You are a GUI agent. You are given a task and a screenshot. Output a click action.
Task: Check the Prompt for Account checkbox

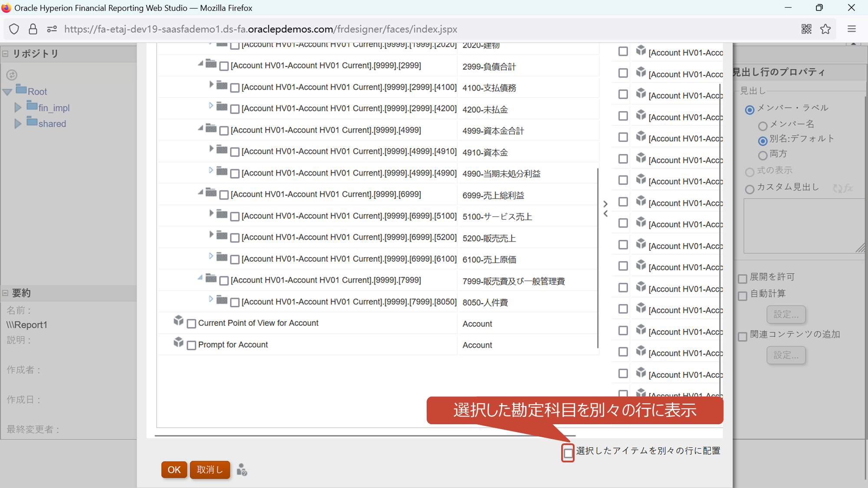point(191,345)
